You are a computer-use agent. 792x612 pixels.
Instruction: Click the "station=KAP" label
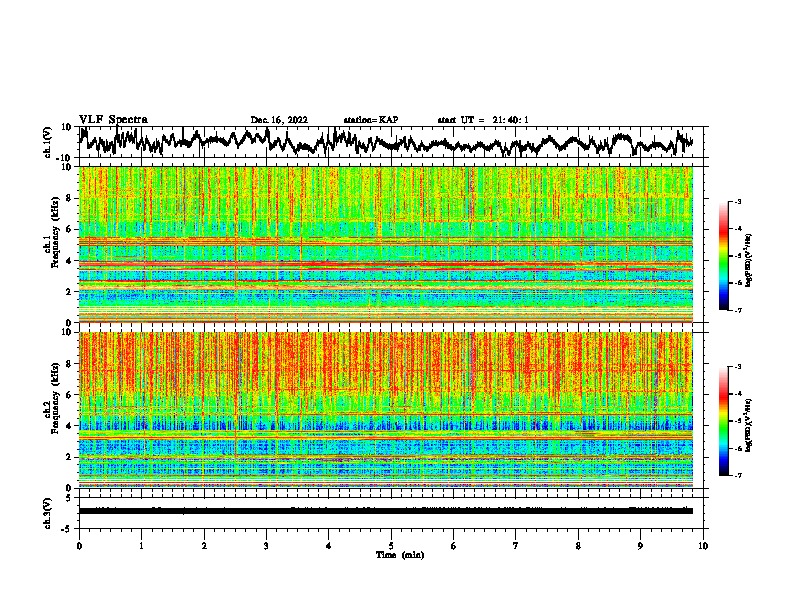pyautogui.click(x=371, y=120)
